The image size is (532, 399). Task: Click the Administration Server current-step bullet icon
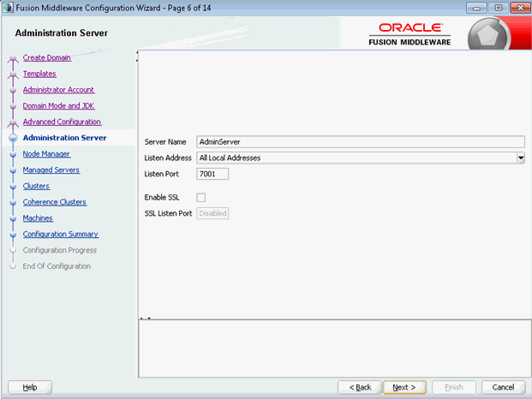[13, 138]
